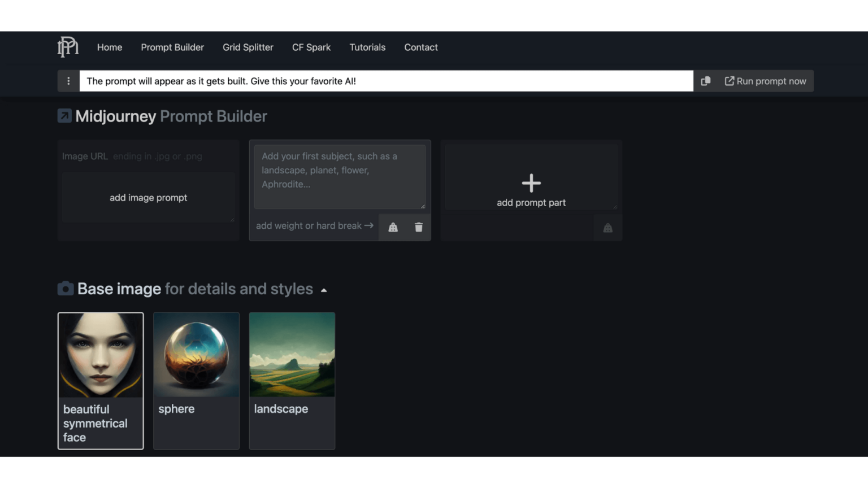
Task: Click the arrow icon beside Midjourney Prompt Builder
Action: (x=64, y=115)
